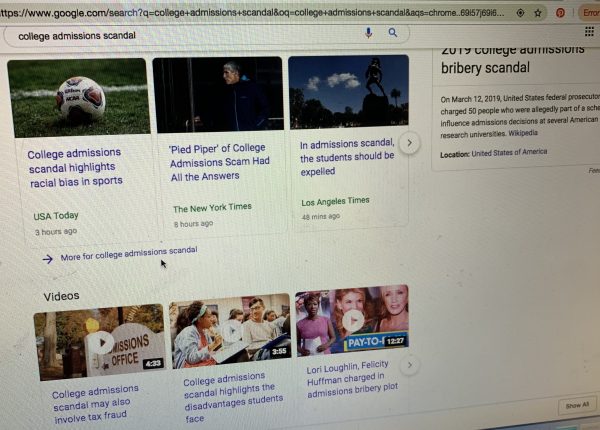The height and width of the screenshot is (430, 600).
Task: Open the Pinterest extension icon
Action: coord(560,13)
